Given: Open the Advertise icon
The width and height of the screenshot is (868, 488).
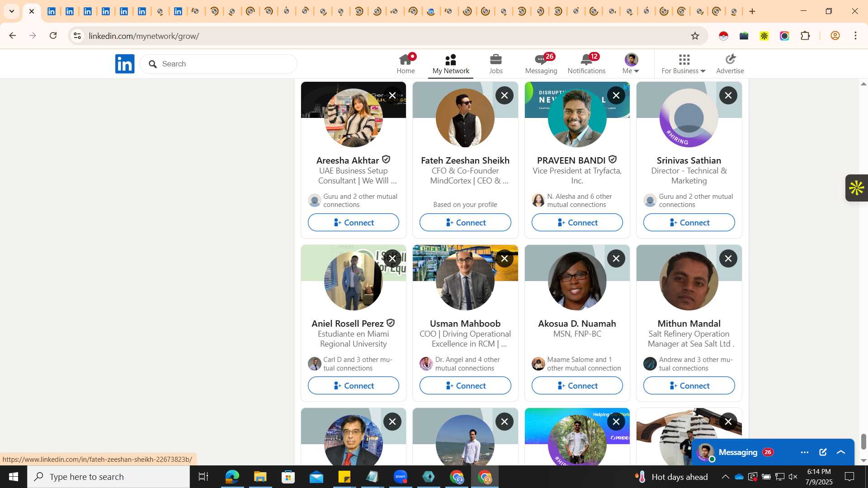Looking at the screenshot, I should click(x=730, y=64).
